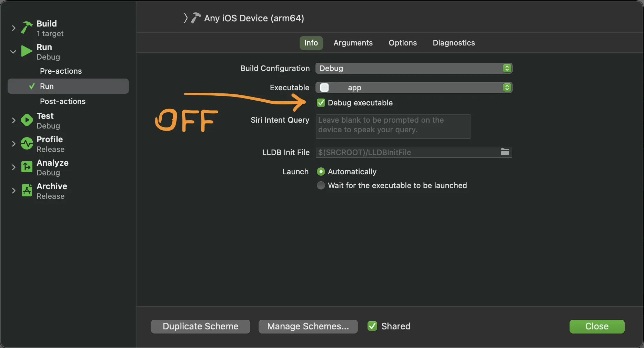Click the Analyze icon in sidebar
644x348 pixels.
pos(27,167)
